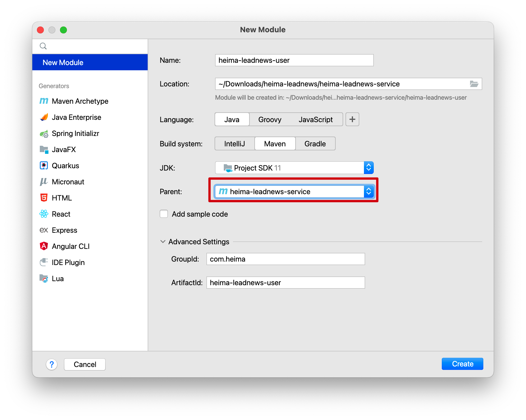
Task: Click the Lua generator icon
Action: click(44, 279)
